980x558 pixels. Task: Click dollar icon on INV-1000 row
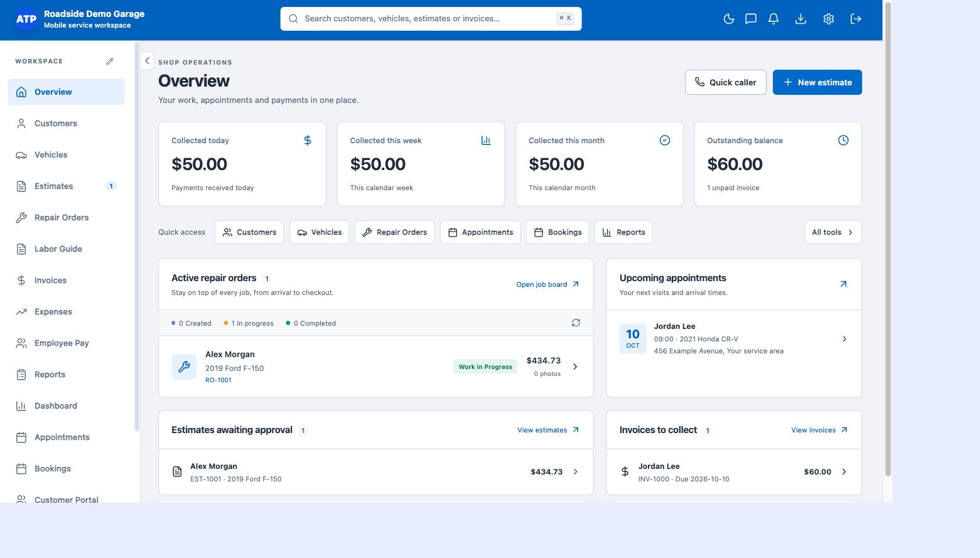coord(625,471)
